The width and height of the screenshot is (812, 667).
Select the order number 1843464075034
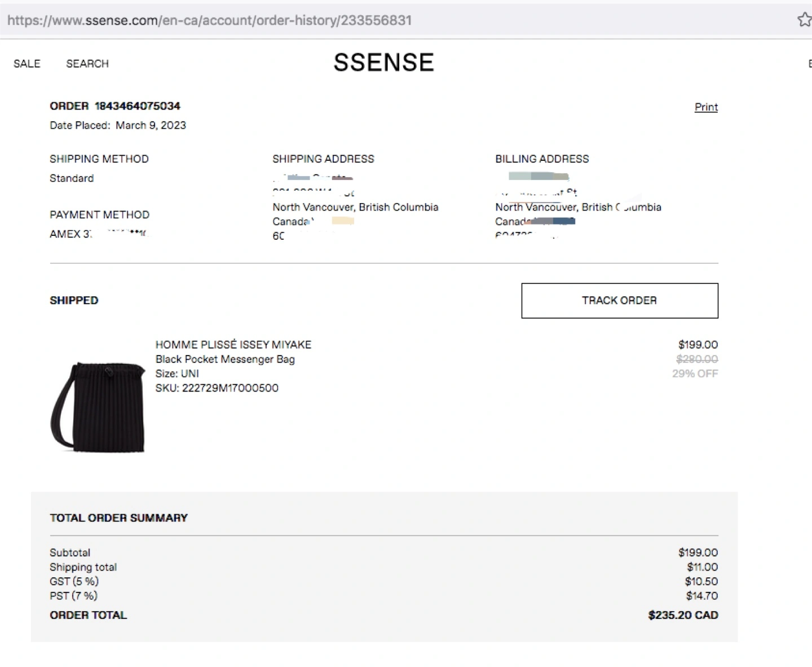[x=138, y=106]
